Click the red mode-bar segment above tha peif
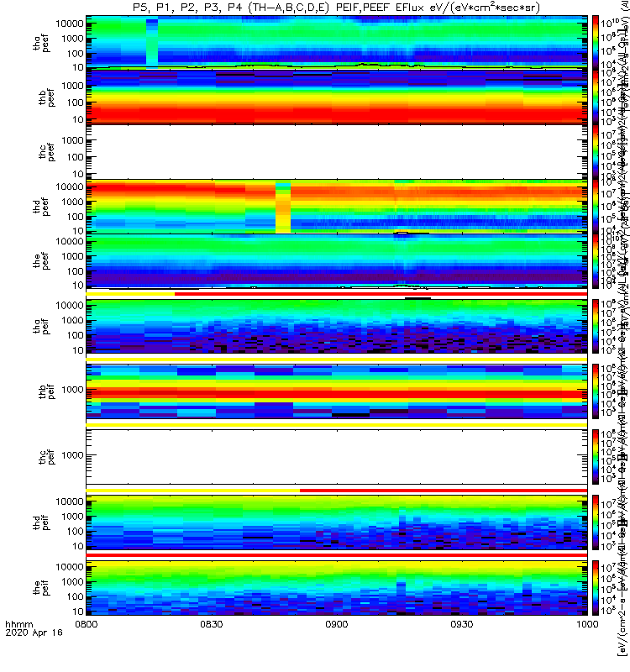This screenshot has width=630, height=672. 381,294
